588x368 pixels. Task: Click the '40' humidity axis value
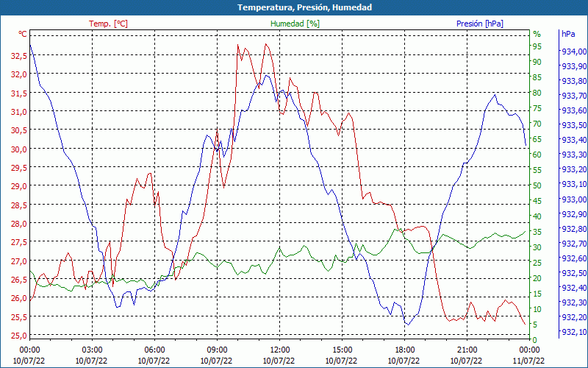pos(537,216)
